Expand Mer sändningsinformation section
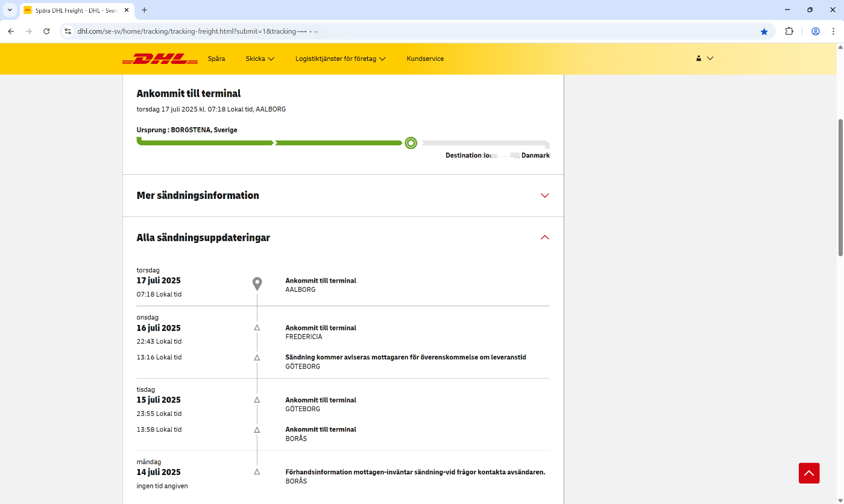Viewport: 844px width, 504px height. [343, 195]
